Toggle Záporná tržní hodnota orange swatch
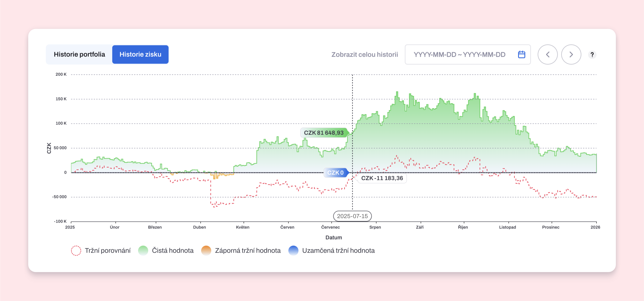Image resolution: width=644 pixels, height=301 pixels. tap(206, 251)
